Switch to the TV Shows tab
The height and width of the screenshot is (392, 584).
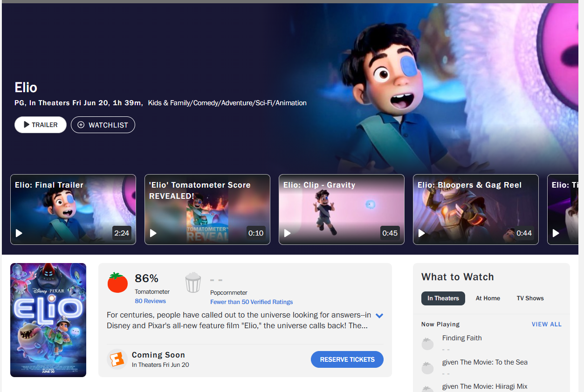(530, 298)
